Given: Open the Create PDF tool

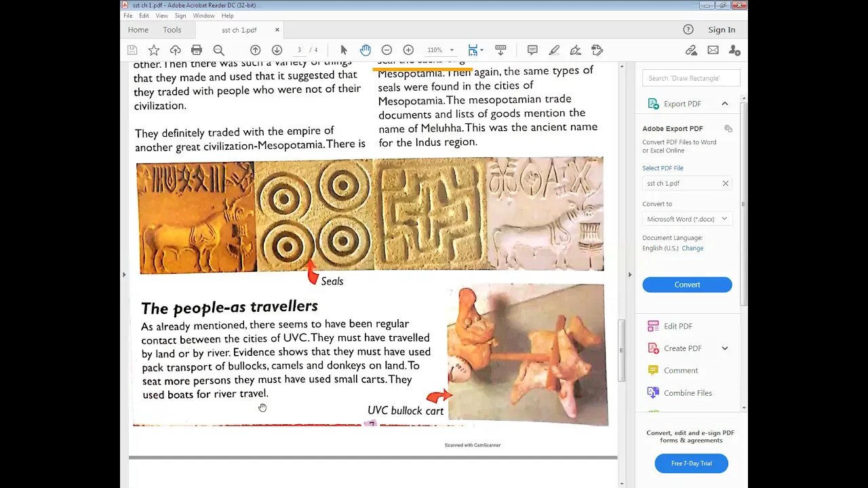Looking at the screenshot, I should 683,348.
